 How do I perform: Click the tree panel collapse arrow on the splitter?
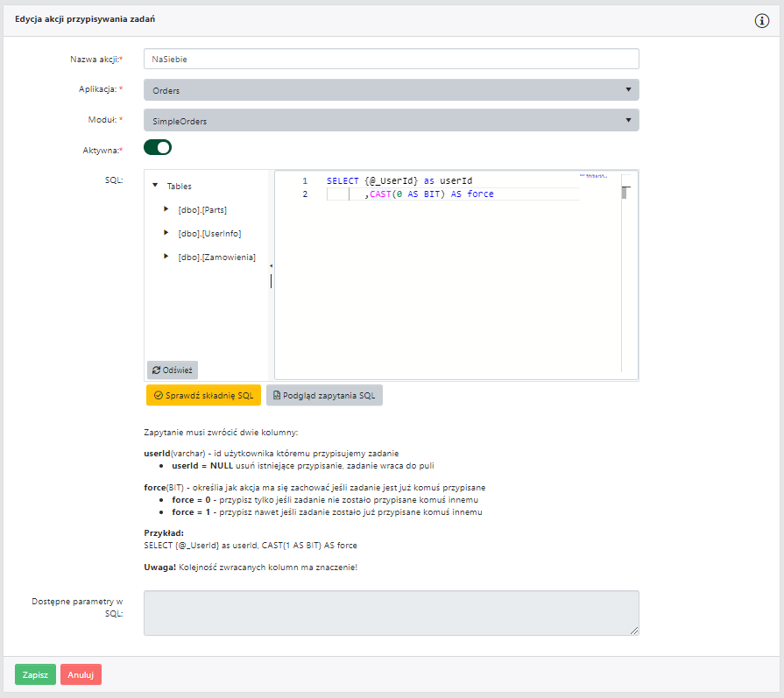271,265
